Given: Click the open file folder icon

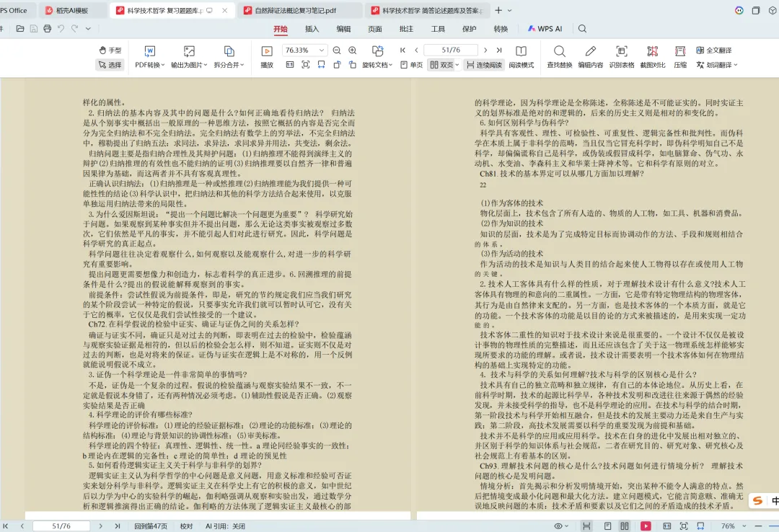Looking at the screenshot, I should (20, 29).
